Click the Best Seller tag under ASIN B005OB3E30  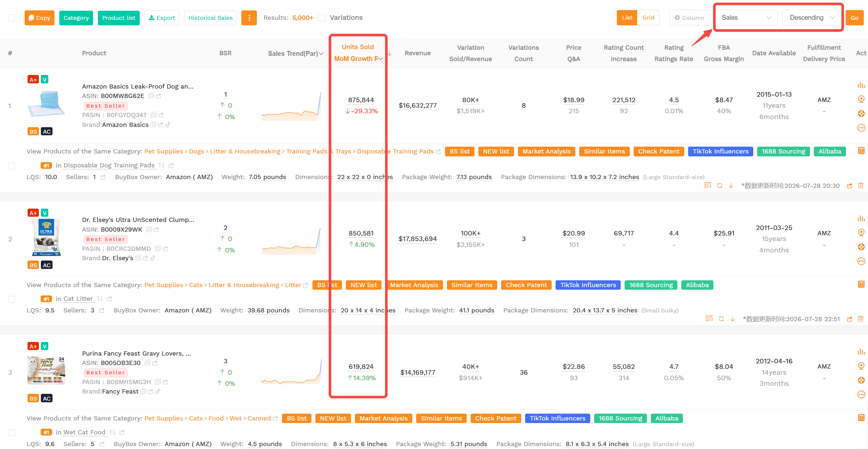(x=105, y=373)
